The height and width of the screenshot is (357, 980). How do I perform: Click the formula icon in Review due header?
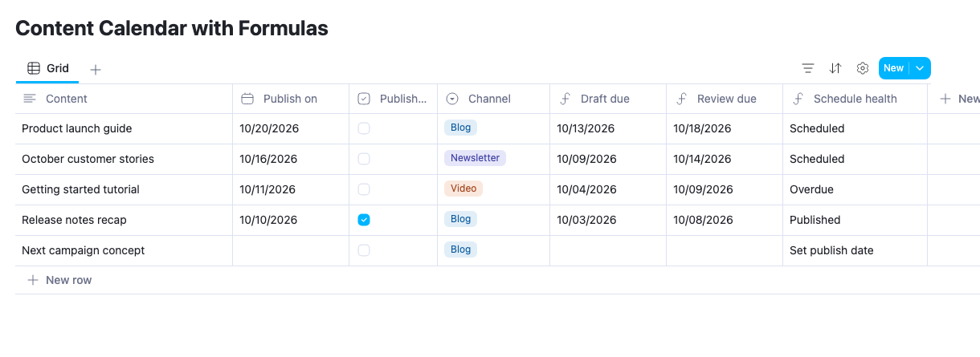pos(681,99)
